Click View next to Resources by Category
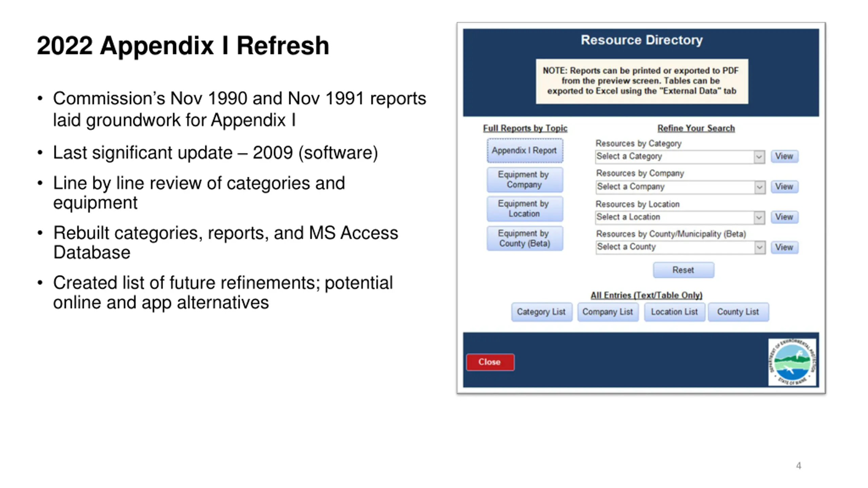 pos(784,156)
